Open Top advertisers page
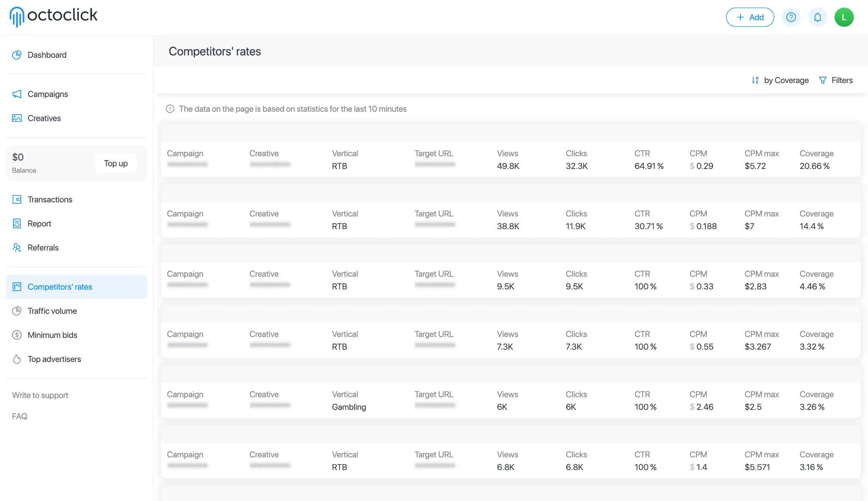Screen dimensions: 868x501 (76, 359)
